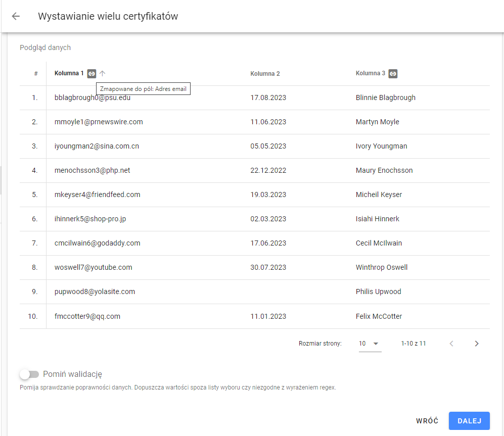Select email mmoyle1@prnewswire.com
This screenshot has height=436, width=504.
99,122
